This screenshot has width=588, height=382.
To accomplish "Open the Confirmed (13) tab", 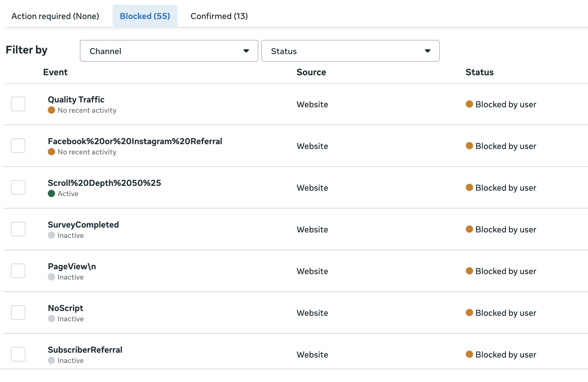I will pyautogui.click(x=219, y=16).
